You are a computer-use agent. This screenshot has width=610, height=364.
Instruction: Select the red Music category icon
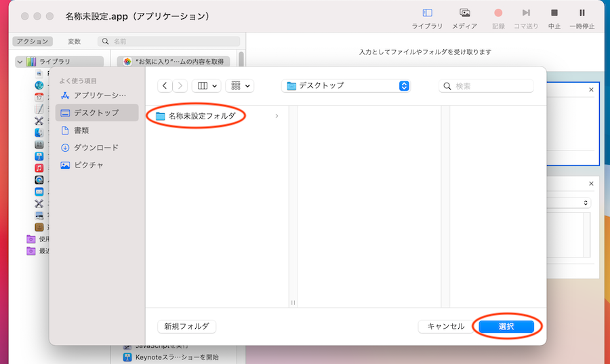coord(39,168)
